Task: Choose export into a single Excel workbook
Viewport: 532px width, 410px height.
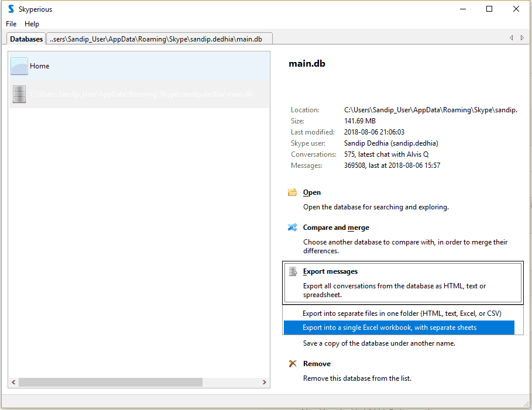Action: 399,328
